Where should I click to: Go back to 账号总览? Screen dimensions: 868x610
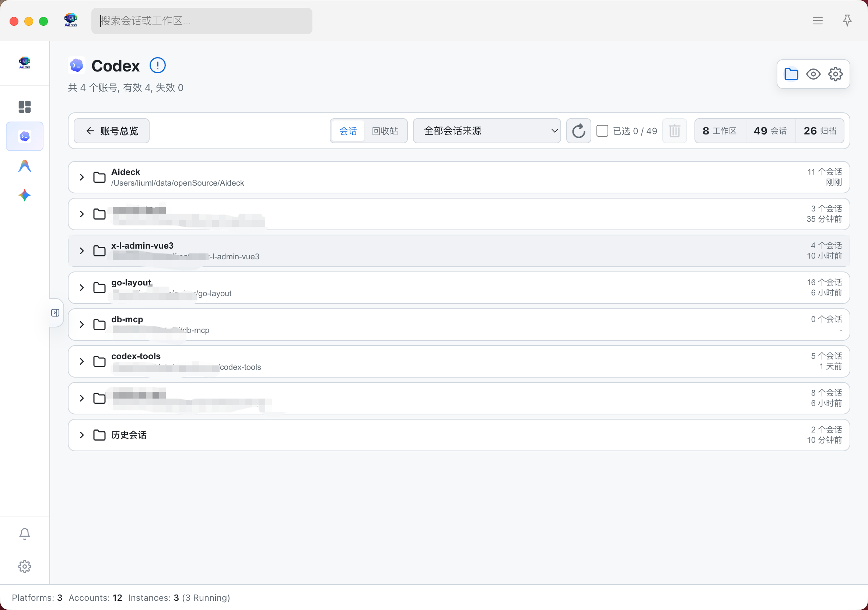[x=112, y=131]
